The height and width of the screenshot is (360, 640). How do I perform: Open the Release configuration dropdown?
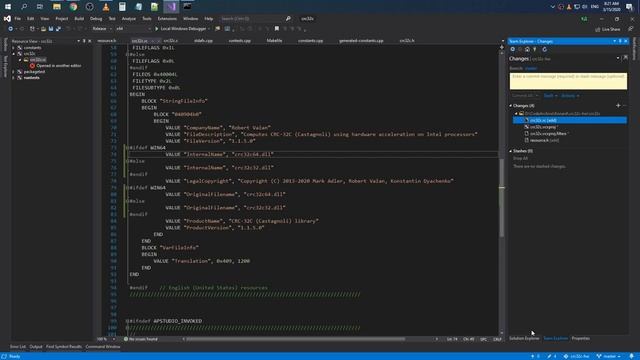102,29
